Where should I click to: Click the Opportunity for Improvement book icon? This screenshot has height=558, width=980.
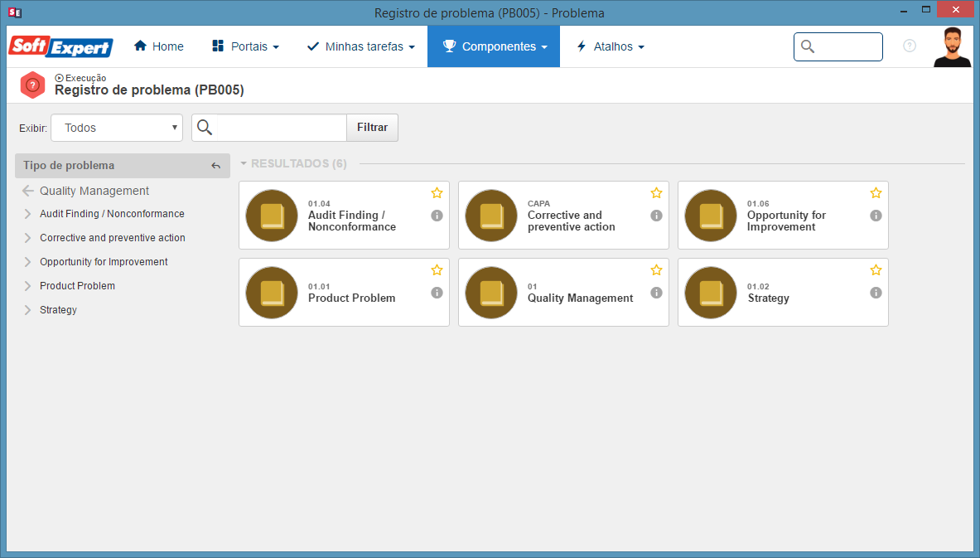pos(711,216)
